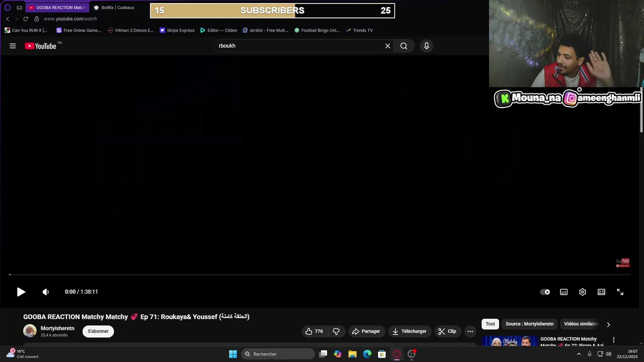Open the weather widget 16°C Ciel couvert
This screenshot has height=362, width=644.
(22, 354)
